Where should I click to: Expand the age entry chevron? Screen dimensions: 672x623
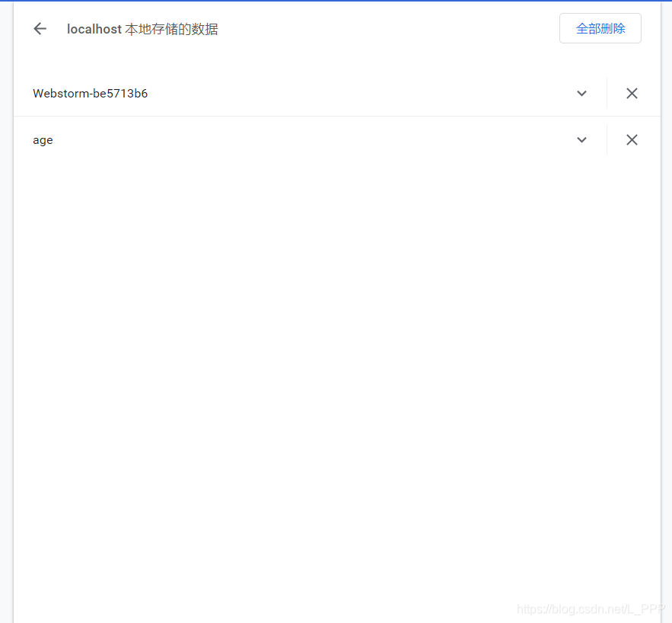[581, 140]
